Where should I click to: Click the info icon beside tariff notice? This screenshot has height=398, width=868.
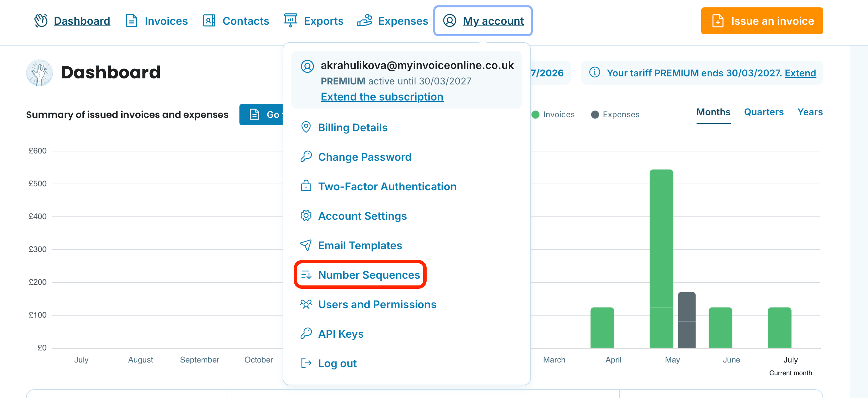click(x=595, y=72)
